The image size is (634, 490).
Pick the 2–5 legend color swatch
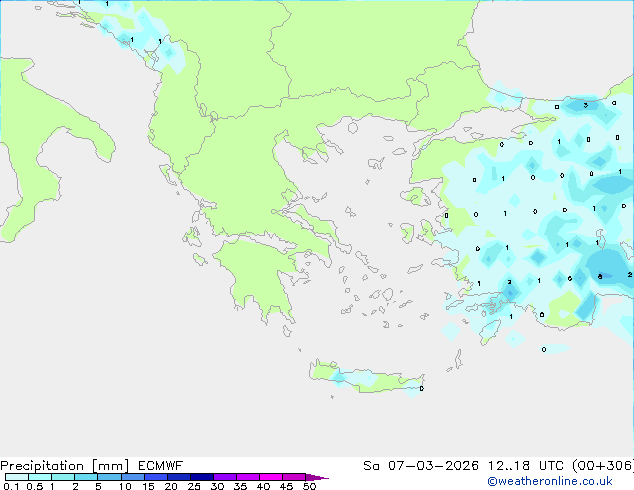[x=86, y=477]
